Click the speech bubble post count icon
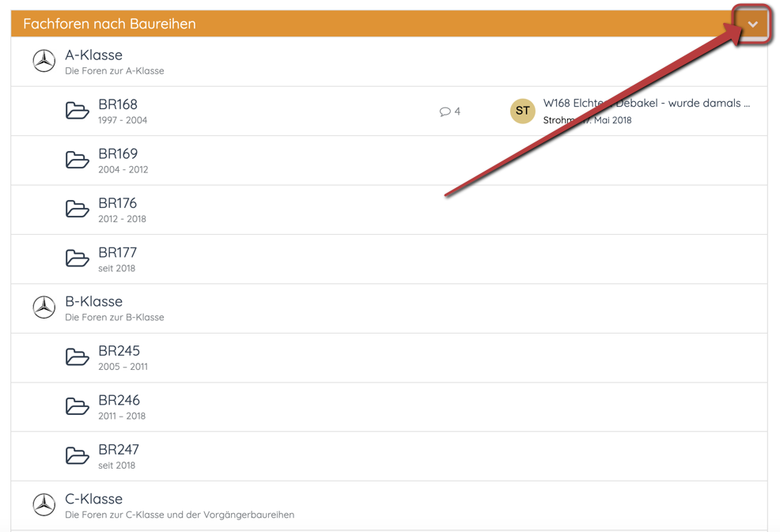 (x=445, y=111)
